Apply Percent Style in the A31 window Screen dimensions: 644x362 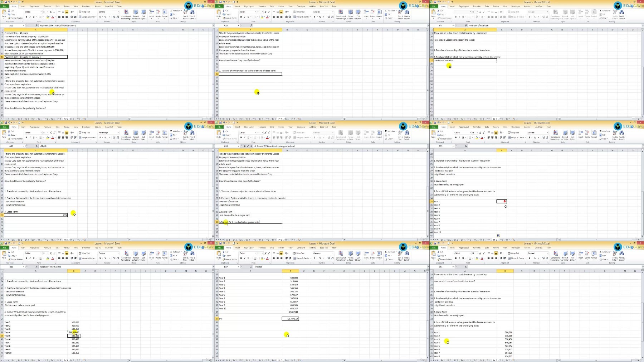[x=105, y=137]
